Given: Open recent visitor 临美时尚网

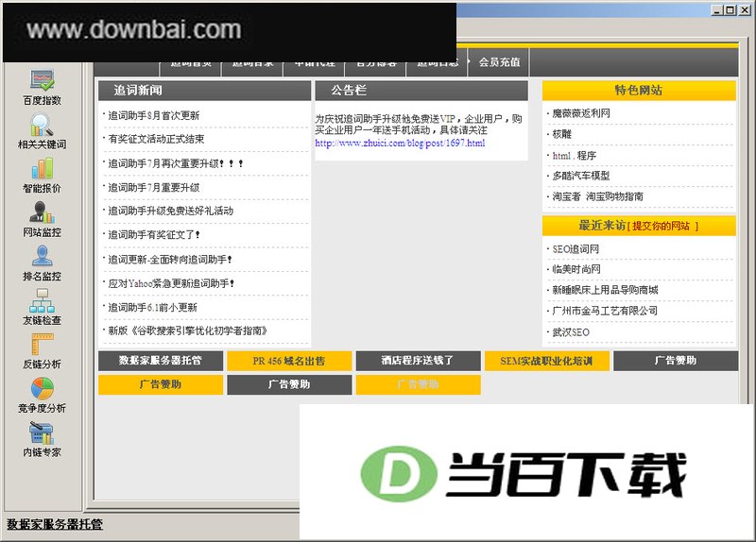Looking at the screenshot, I should pyautogui.click(x=576, y=269).
